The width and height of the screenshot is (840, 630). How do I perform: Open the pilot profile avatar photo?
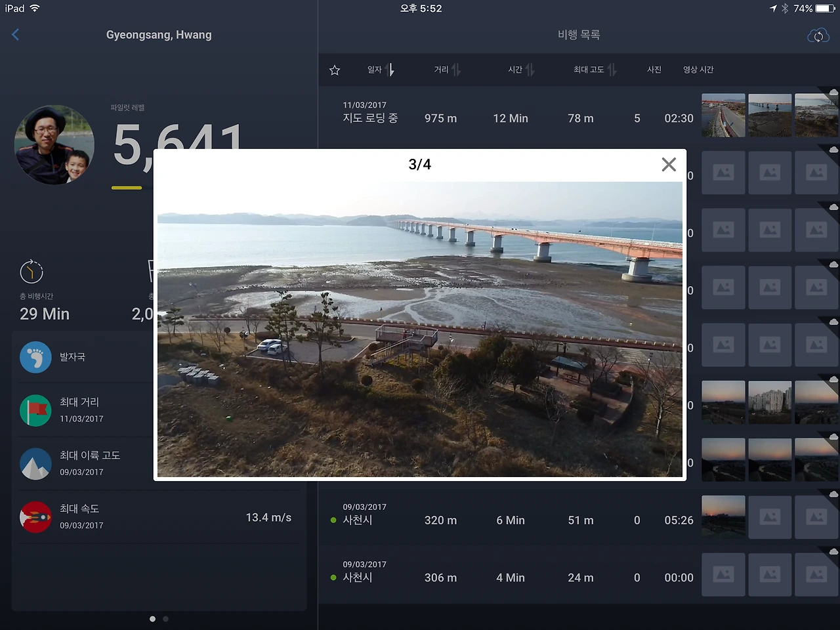pos(54,144)
